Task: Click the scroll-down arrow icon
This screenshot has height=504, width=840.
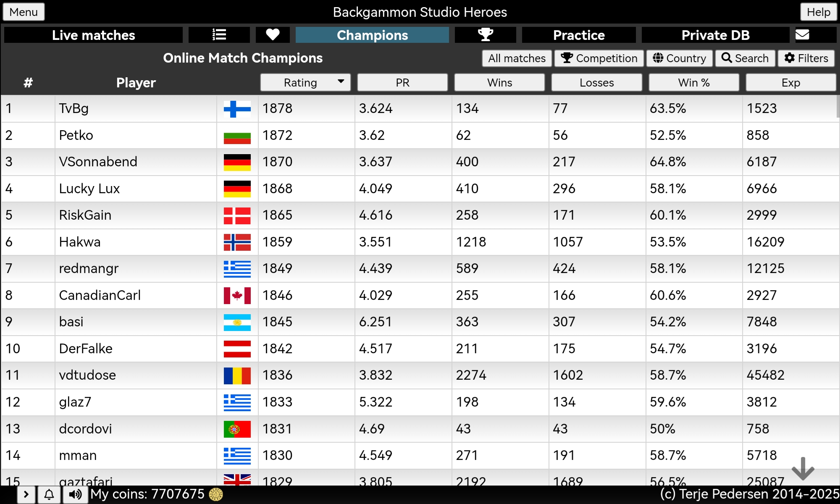Action: point(803,468)
